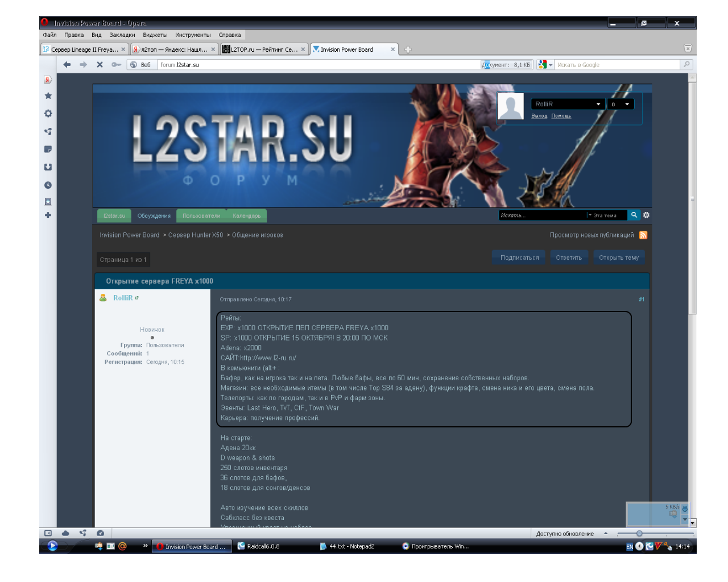Viewport: 728px width, 582px height.
Task: Open the Unite panel in the sidebar
Action: pyautogui.click(x=48, y=131)
